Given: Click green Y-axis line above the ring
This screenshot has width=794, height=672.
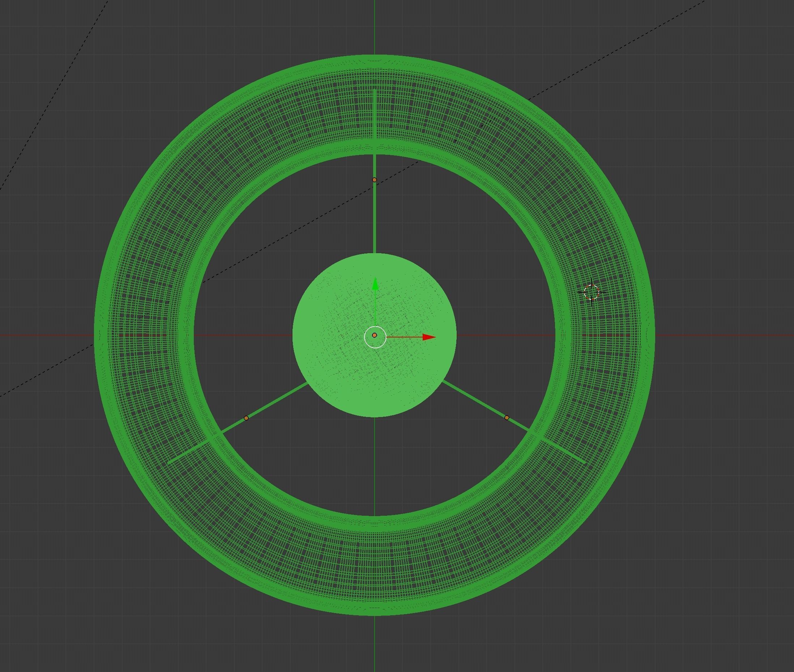Looking at the screenshot, I should coord(375,27).
